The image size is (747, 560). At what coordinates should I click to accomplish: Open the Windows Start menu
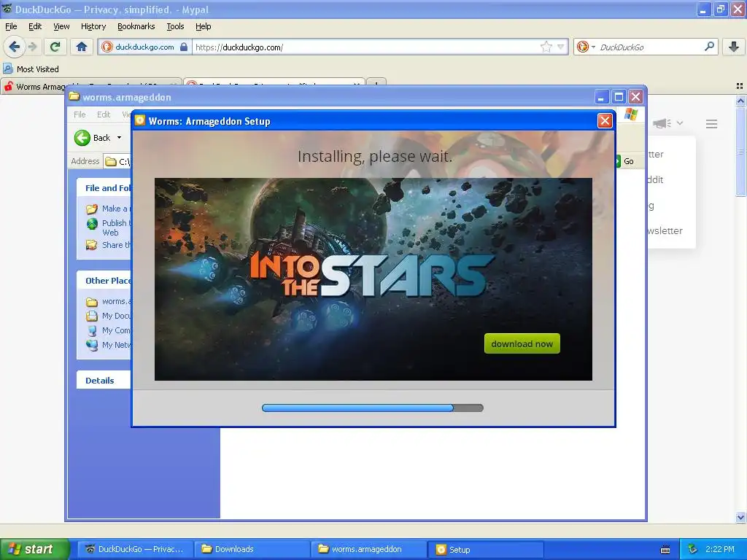34,549
